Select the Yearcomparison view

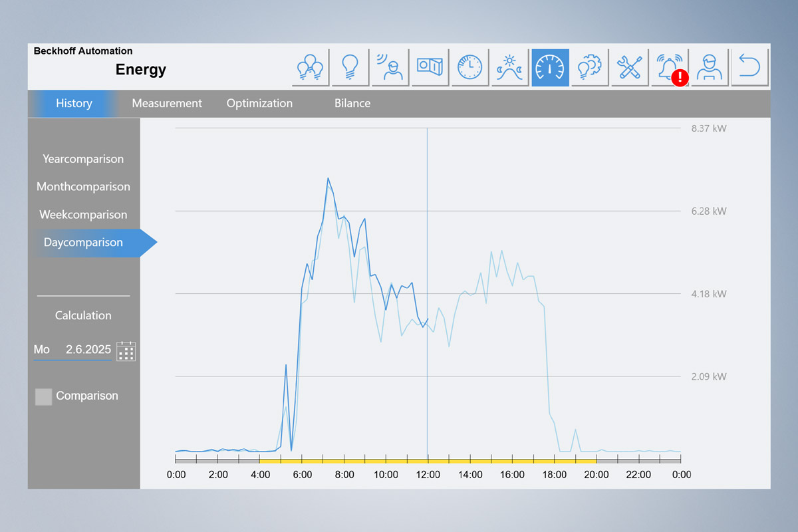click(x=83, y=159)
